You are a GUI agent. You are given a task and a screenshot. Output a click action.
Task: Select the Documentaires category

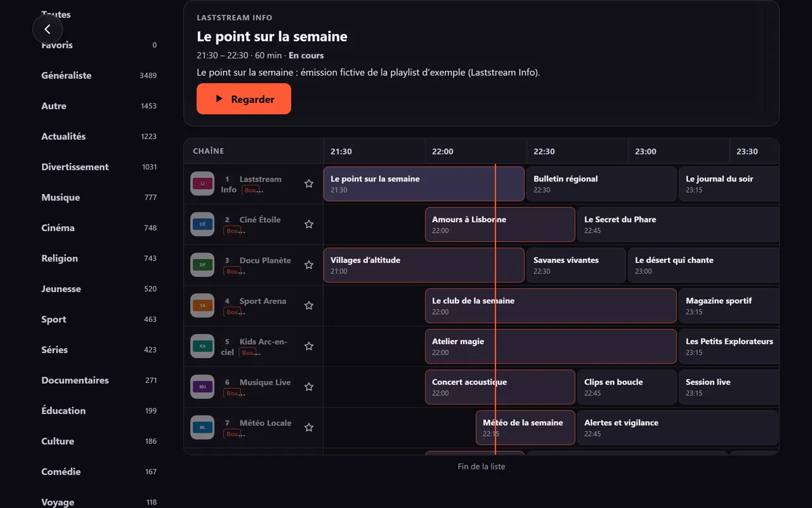pos(99,380)
